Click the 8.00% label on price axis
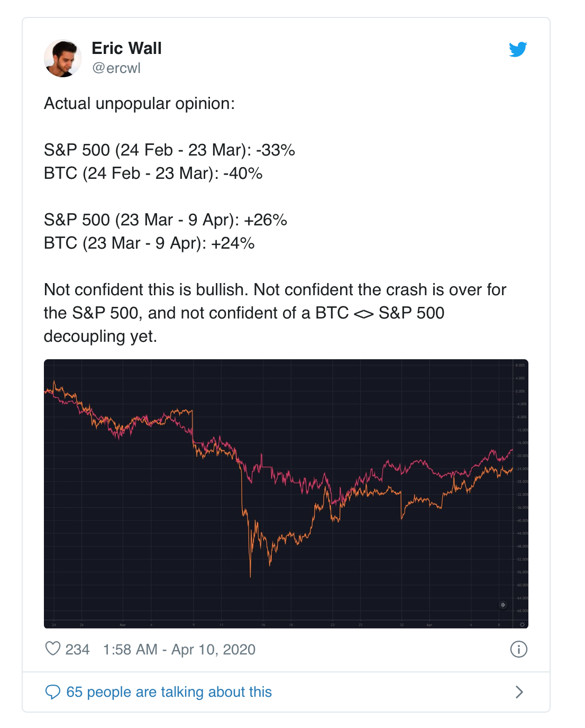This screenshot has width=585, height=728. (520, 366)
